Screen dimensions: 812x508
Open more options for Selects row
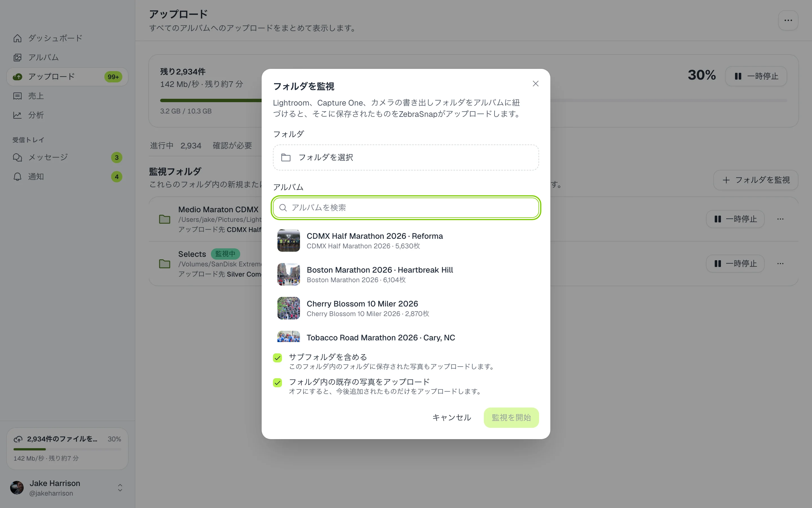(x=780, y=263)
